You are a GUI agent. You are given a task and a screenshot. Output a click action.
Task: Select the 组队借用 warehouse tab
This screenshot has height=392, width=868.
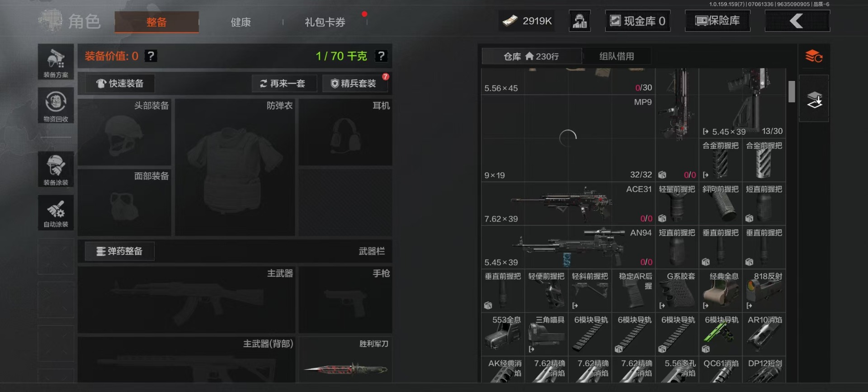point(617,56)
